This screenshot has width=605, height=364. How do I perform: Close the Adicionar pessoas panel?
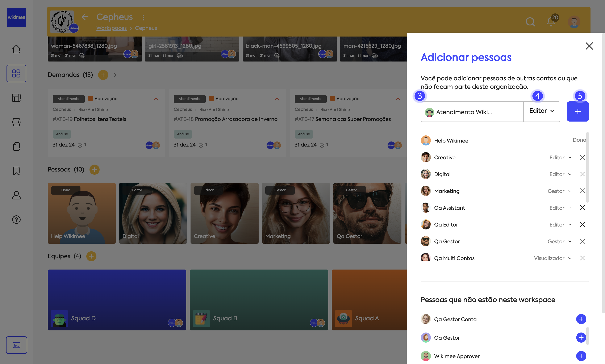click(589, 46)
